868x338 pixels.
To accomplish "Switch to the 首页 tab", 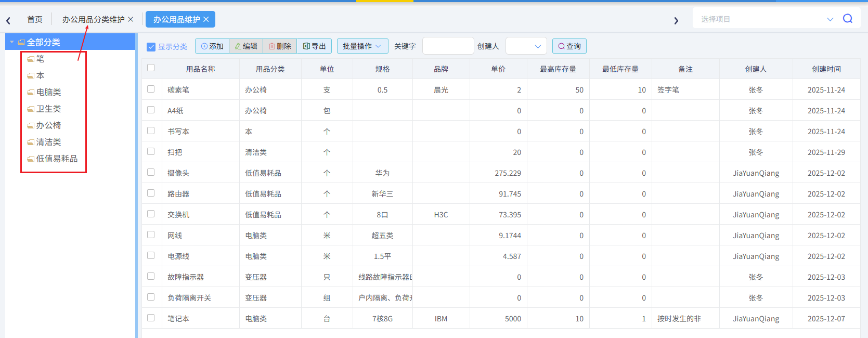I will (35, 19).
